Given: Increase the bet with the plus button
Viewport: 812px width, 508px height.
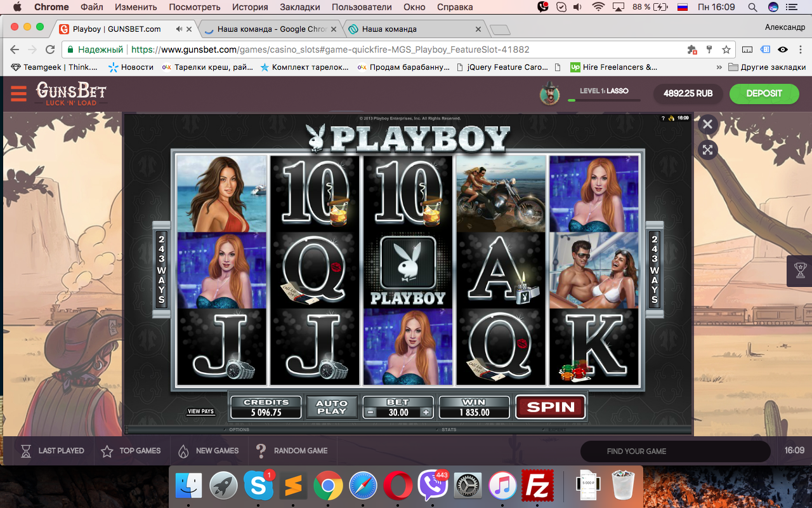Looking at the screenshot, I should 426,412.
